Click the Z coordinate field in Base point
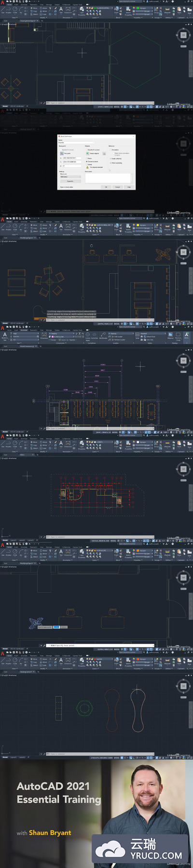This screenshot has height=868, width=193. click(x=71, y=165)
